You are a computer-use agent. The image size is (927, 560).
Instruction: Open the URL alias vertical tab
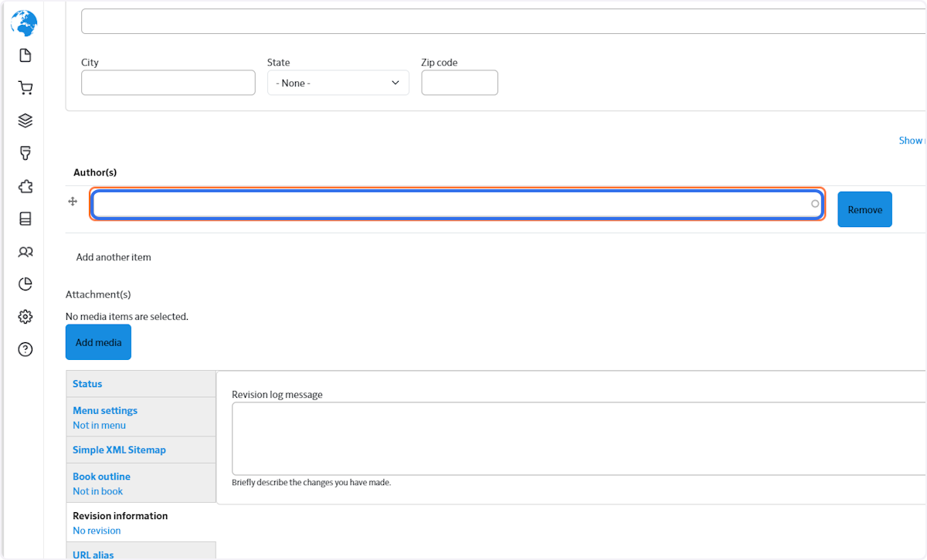[141, 552]
